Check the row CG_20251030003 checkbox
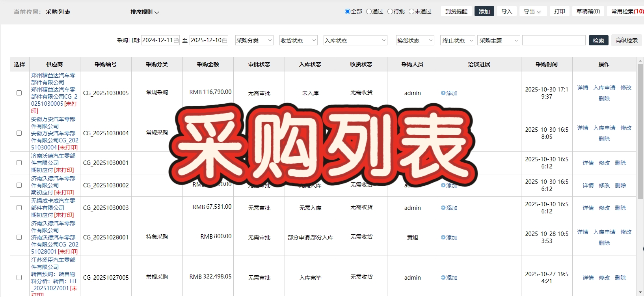Screen dimensions: 644x297 pyautogui.click(x=19, y=208)
